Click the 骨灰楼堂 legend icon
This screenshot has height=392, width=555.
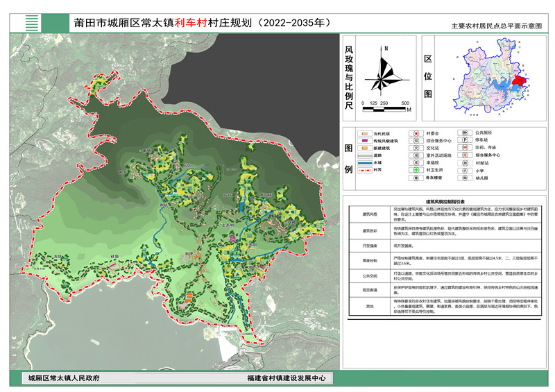pyautogui.click(x=416, y=178)
